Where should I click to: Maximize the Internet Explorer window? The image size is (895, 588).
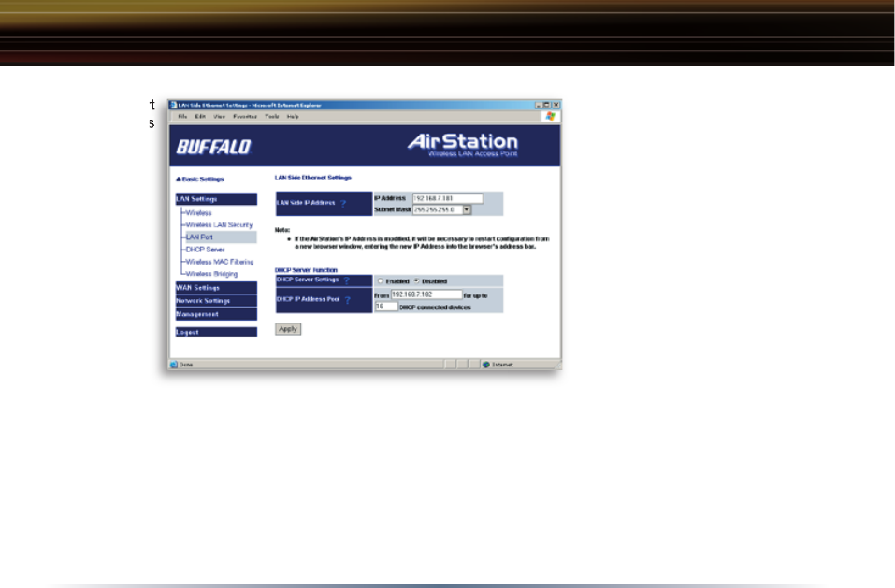pos(547,105)
